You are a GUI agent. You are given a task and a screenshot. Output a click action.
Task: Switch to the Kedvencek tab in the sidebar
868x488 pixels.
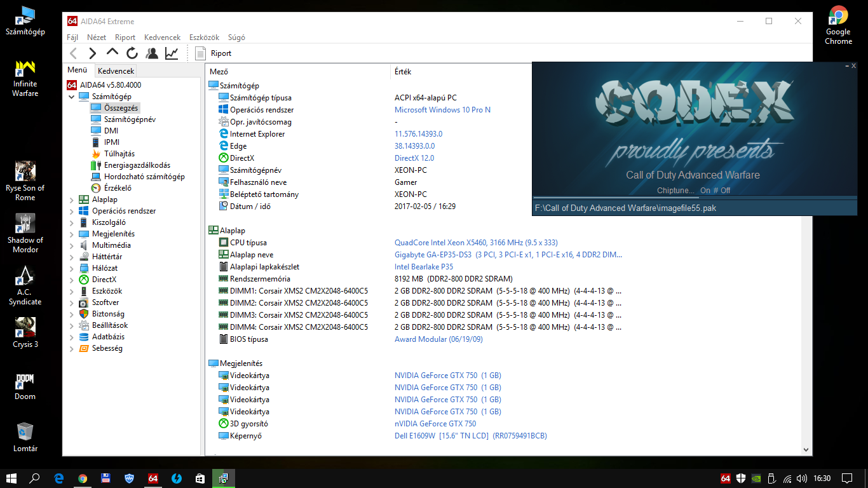click(116, 71)
